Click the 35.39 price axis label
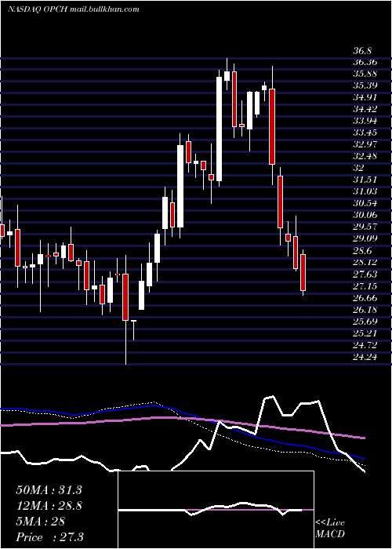 pyautogui.click(x=365, y=85)
